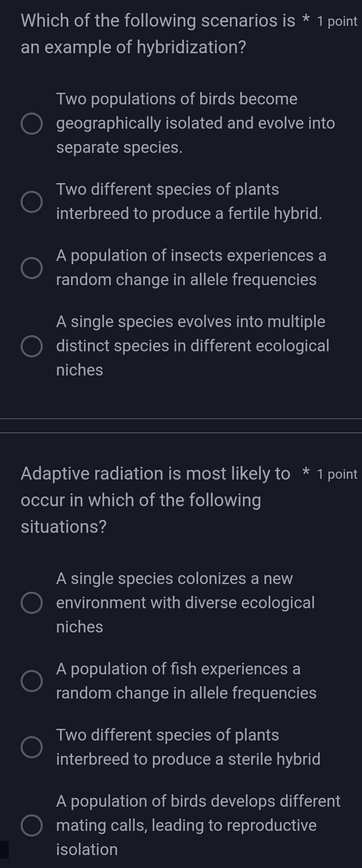This screenshot has width=362, height=868.
Task: Click 'distinct species in different ecological niches' text
Action: pos(193,346)
